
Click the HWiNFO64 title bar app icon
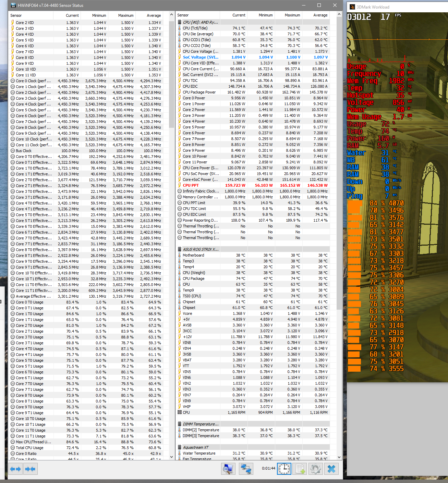[x=13, y=5]
